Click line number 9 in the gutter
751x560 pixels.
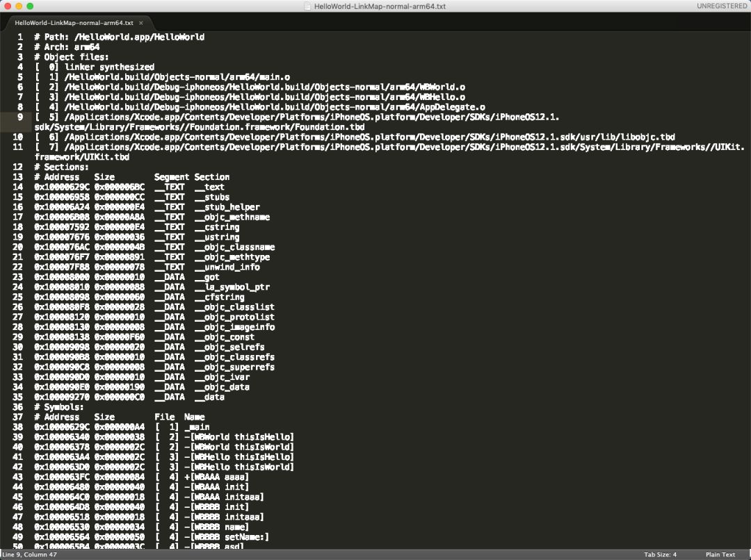click(x=20, y=117)
